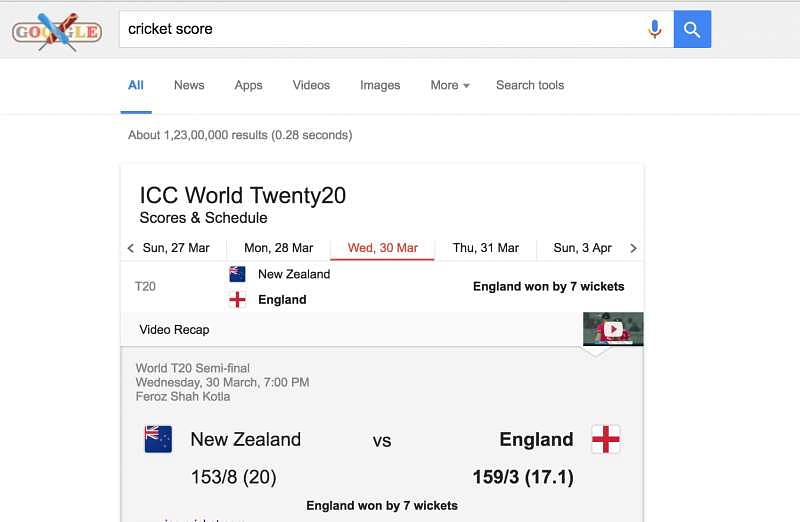Select the Thu, 31 Mar date
Image resolution: width=800 pixels, height=522 pixels.
486,248
